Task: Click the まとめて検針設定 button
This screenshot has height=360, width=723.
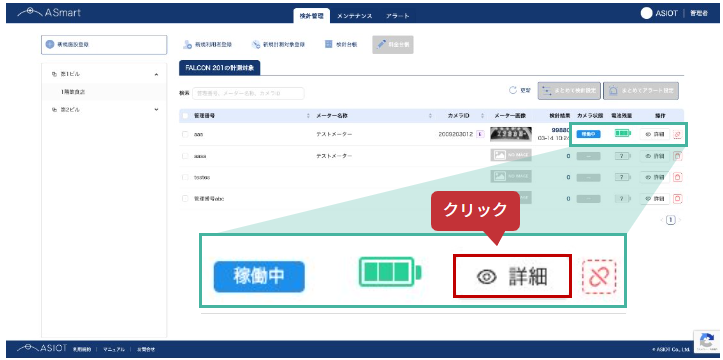Action: pos(569,91)
